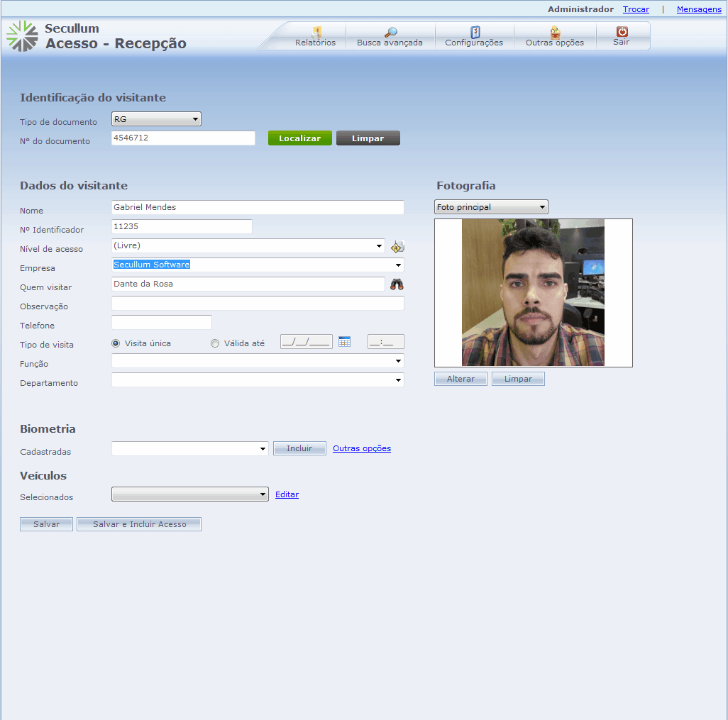Open the calendar icon for Válida até
The height and width of the screenshot is (720, 728).
coord(345,342)
